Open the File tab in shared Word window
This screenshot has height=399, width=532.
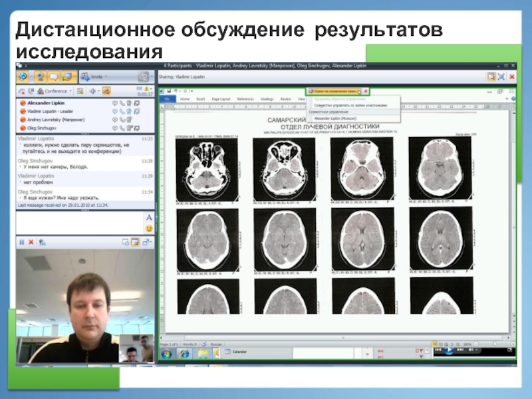[x=168, y=99]
